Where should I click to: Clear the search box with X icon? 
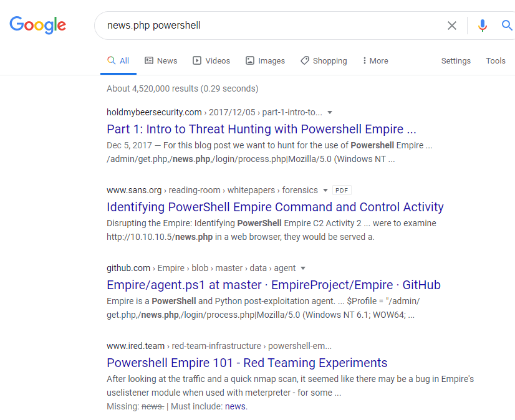(x=452, y=26)
